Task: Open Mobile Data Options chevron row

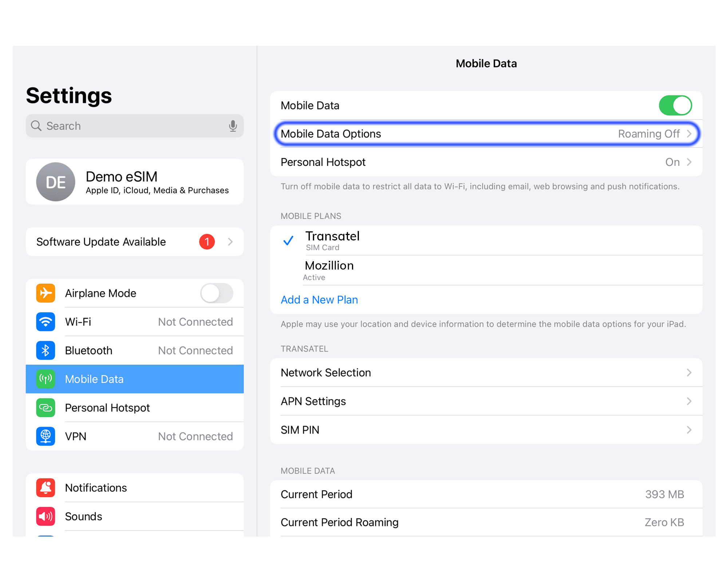Action: (486, 134)
